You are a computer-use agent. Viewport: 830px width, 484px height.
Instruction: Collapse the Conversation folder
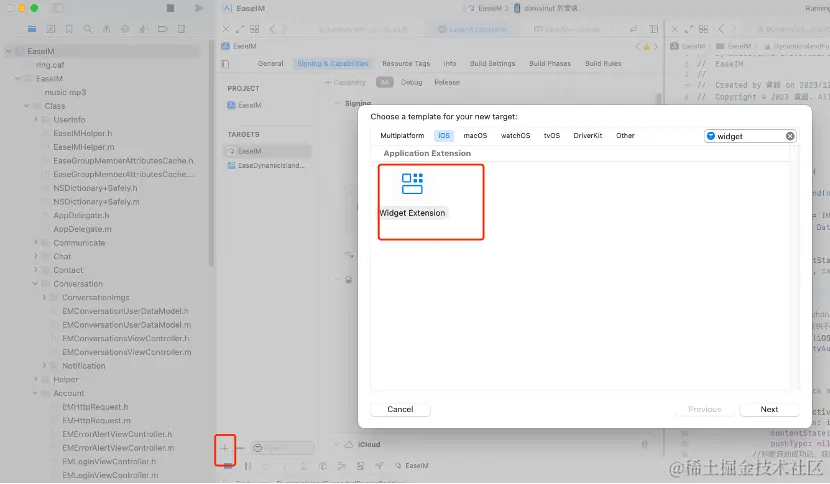(x=35, y=284)
